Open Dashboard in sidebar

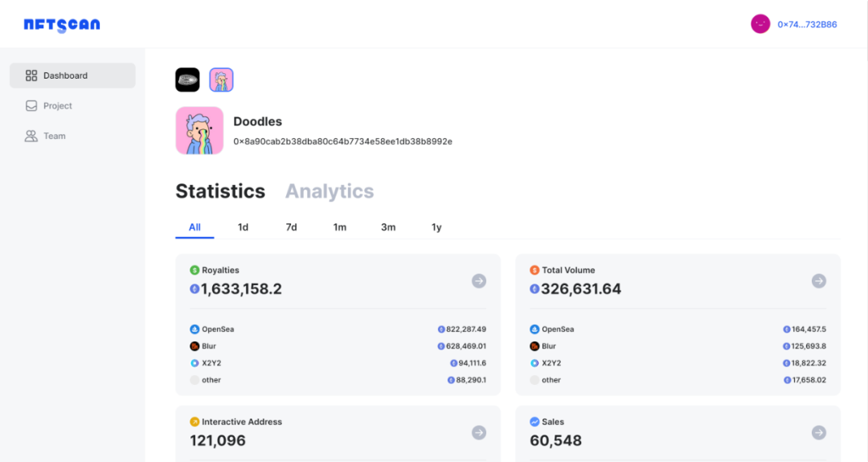[72, 76]
